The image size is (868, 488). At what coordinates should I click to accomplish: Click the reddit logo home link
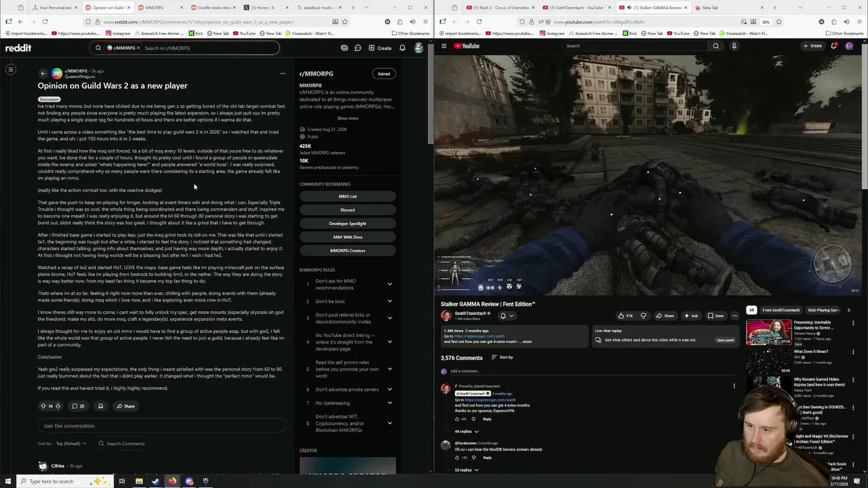tap(18, 48)
